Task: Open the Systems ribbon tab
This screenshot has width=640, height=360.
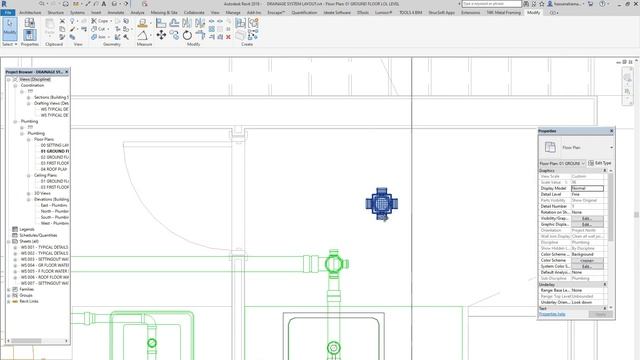Action: click(x=77, y=13)
